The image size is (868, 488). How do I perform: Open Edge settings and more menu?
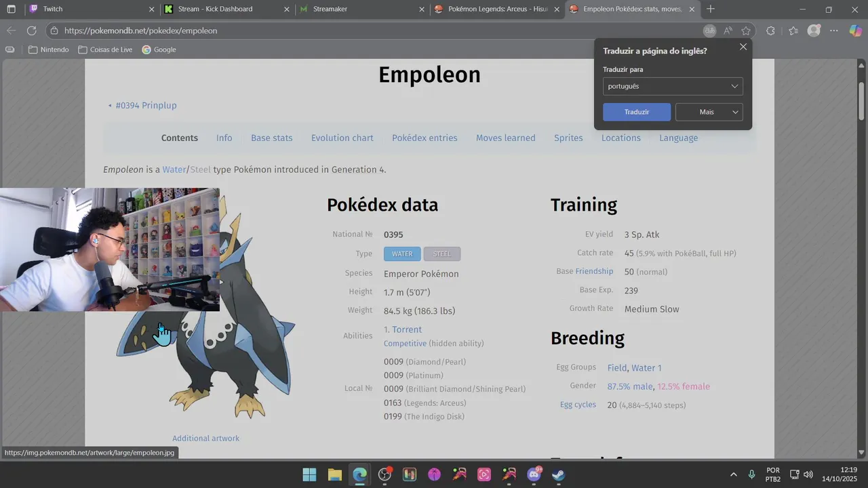834,30
